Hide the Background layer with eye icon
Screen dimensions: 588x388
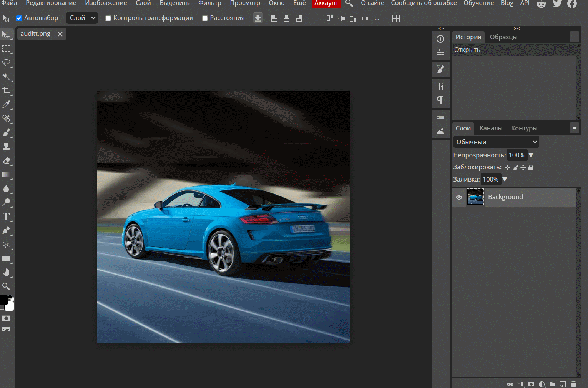pyautogui.click(x=459, y=197)
